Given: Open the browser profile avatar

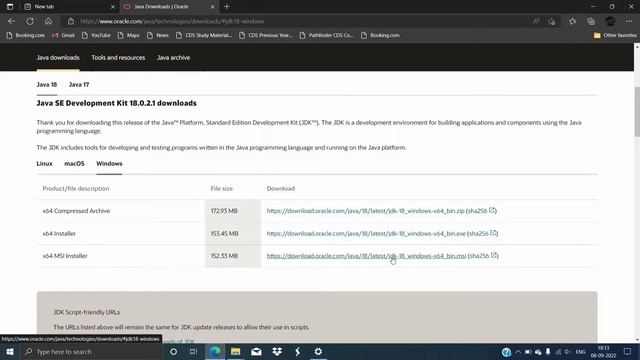Looking at the screenshot, I should click(x=610, y=21).
